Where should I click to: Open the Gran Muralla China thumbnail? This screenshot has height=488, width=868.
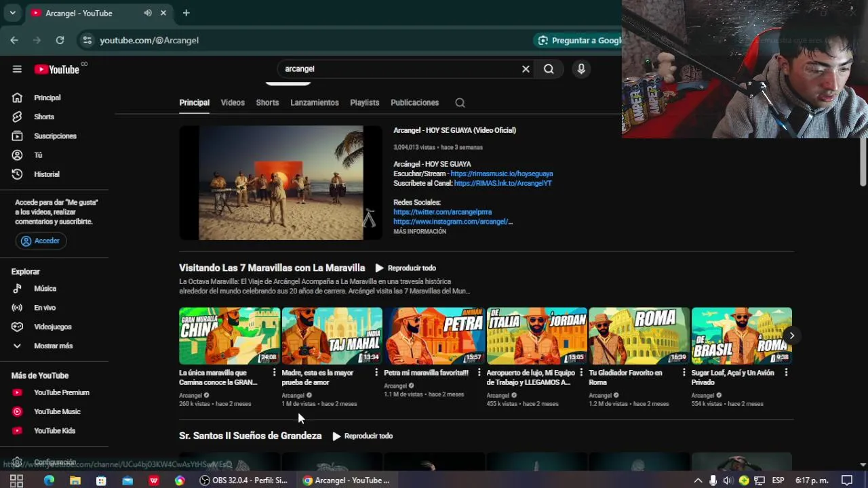click(229, 336)
